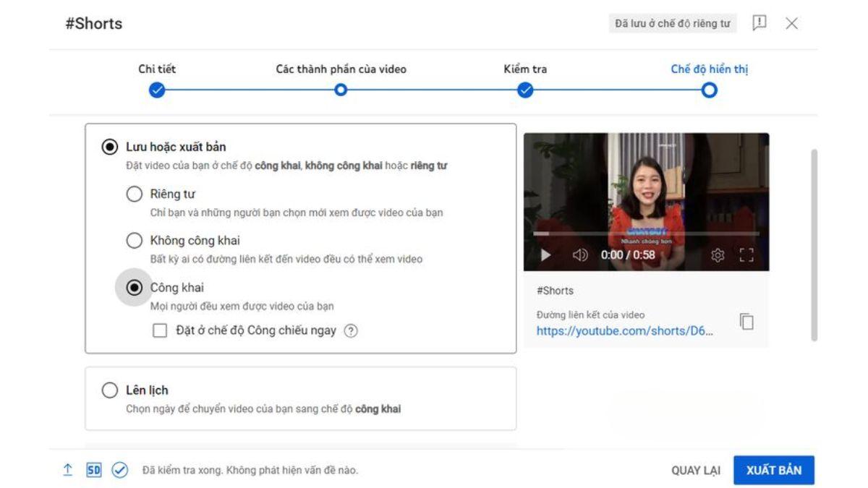Click the XUẤT BẢN button
The image size is (868, 488).
tap(774, 470)
